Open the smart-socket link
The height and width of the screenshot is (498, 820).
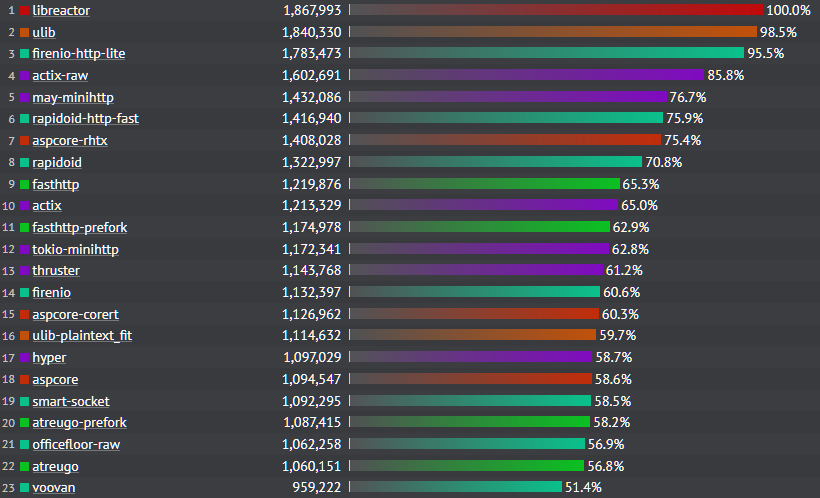71,402
